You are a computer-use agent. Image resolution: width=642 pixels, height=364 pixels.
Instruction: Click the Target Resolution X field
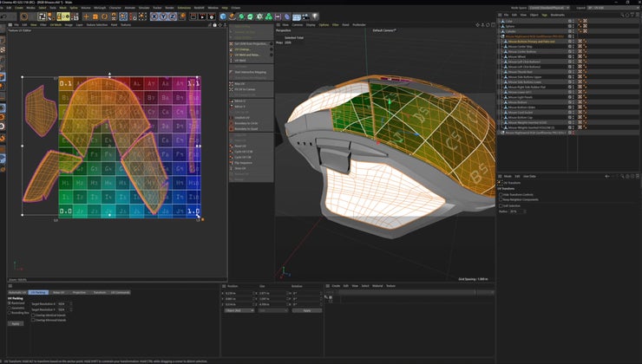click(63, 304)
